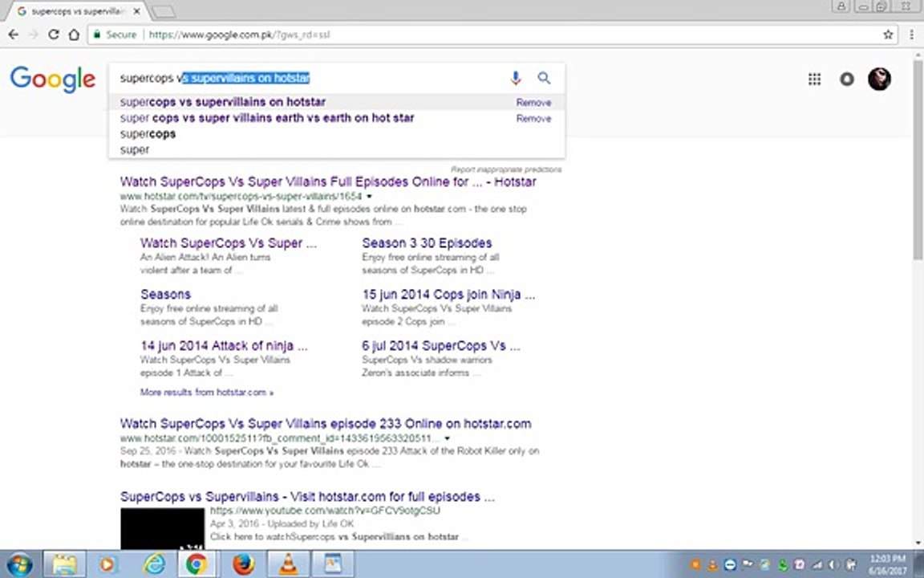The image size is (924, 578).
Task: Remove the first search history suggestion
Action: [534, 102]
